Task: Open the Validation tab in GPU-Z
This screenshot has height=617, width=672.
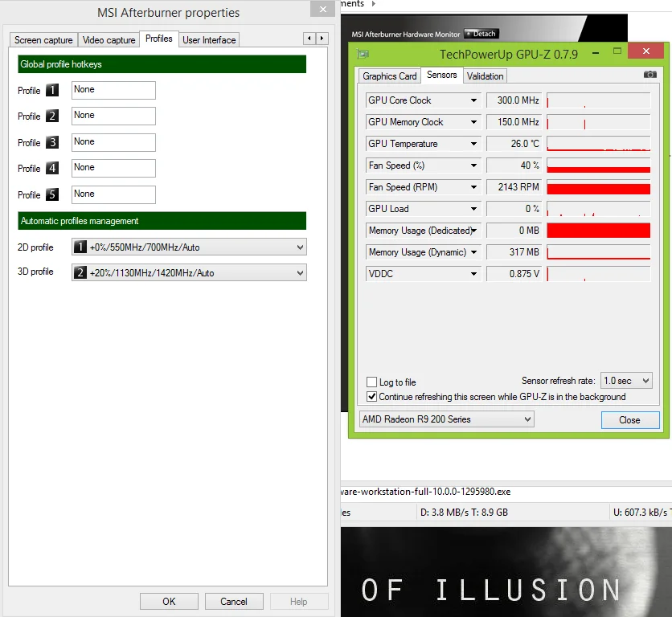Action: tap(486, 76)
